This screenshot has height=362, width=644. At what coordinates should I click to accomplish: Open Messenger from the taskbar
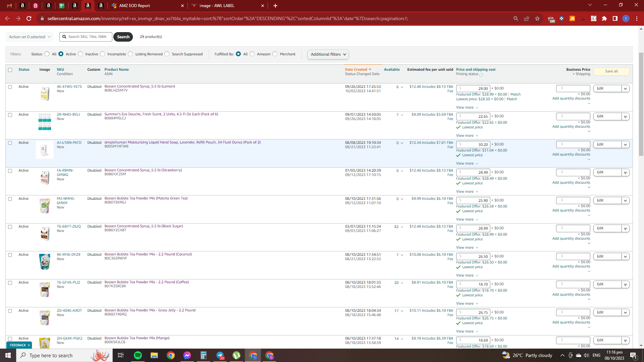click(x=187, y=355)
